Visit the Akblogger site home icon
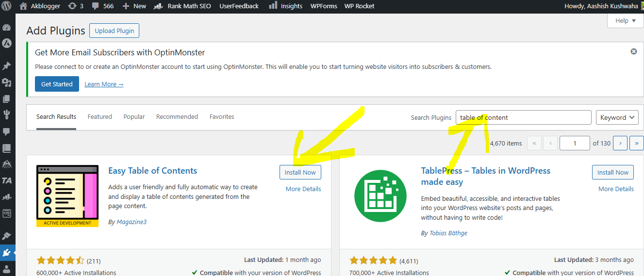 tap(23, 6)
